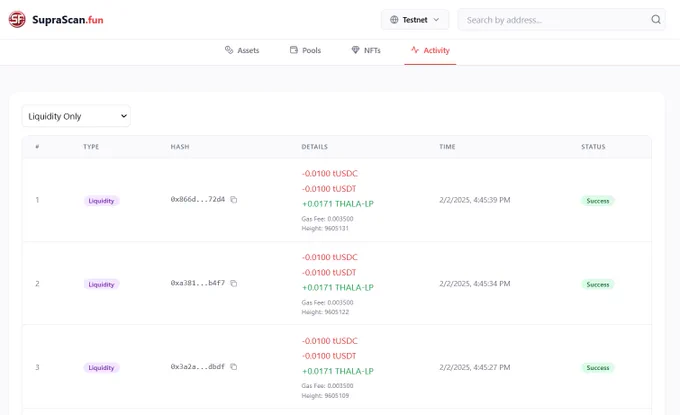The height and width of the screenshot is (415, 680).
Task: Focus the Search by address field
Action: coord(561,20)
